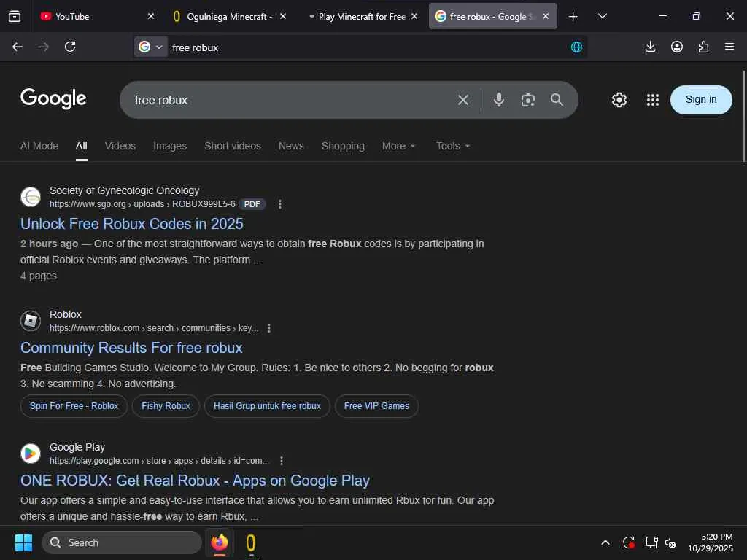This screenshot has width=747, height=560.
Task: Open Unlock Free Robux Codes in 2025
Action: pos(131,224)
